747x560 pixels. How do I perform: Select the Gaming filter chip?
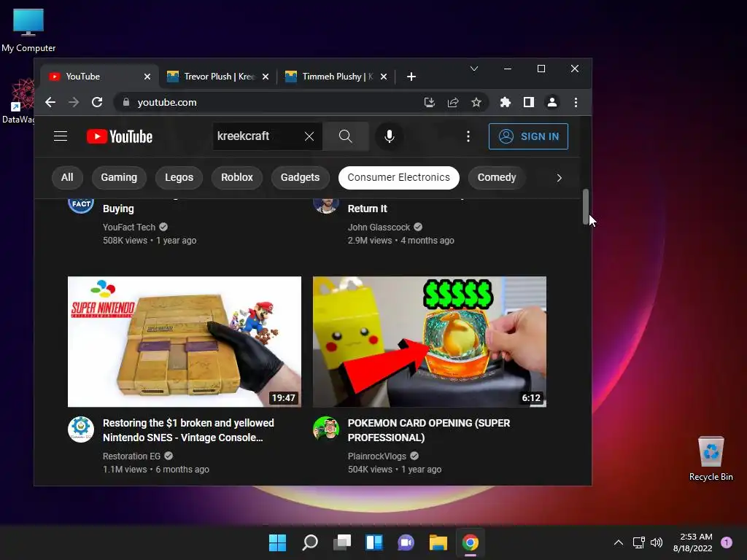coord(119,178)
